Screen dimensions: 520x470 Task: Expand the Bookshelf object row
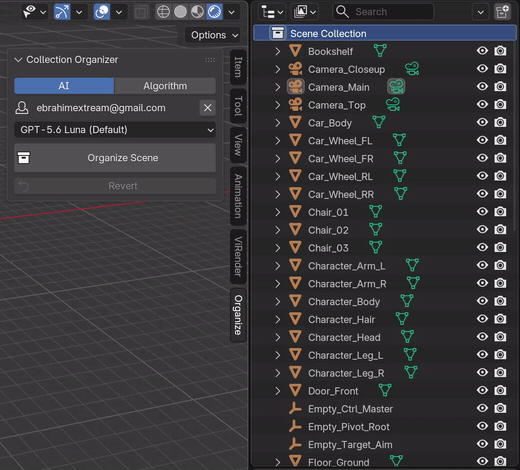278,51
